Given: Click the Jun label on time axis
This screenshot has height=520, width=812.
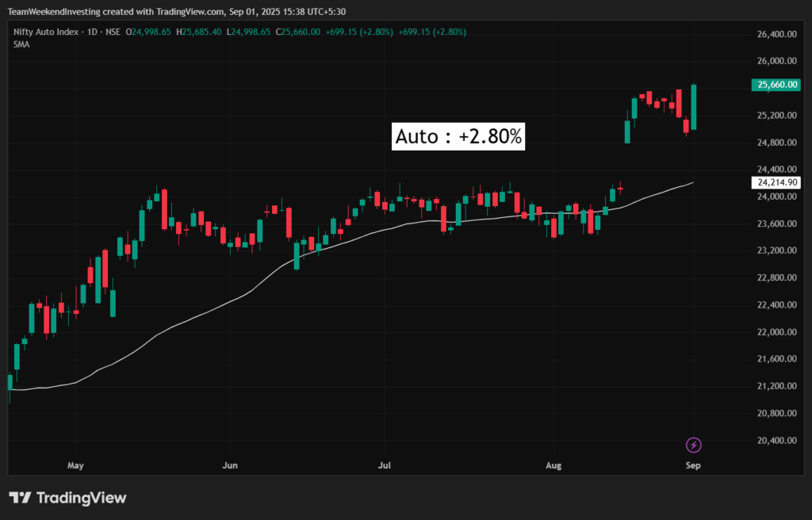Looking at the screenshot, I should click(230, 465).
